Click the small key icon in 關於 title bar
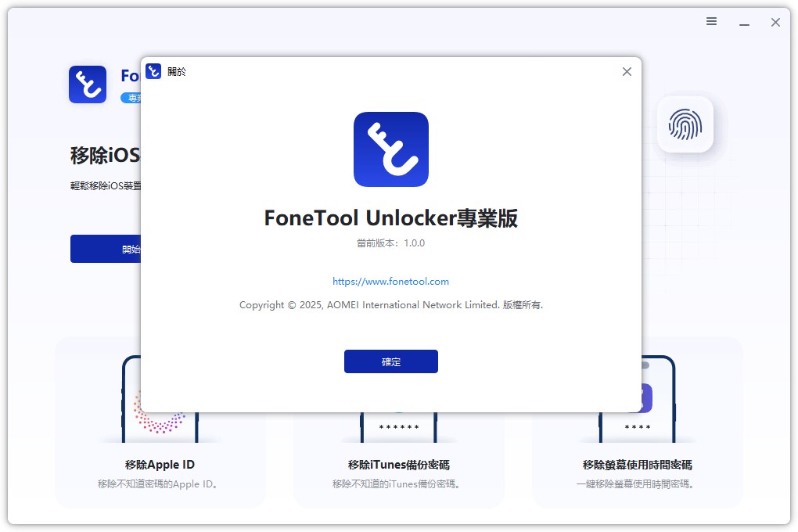 pyautogui.click(x=153, y=71)
